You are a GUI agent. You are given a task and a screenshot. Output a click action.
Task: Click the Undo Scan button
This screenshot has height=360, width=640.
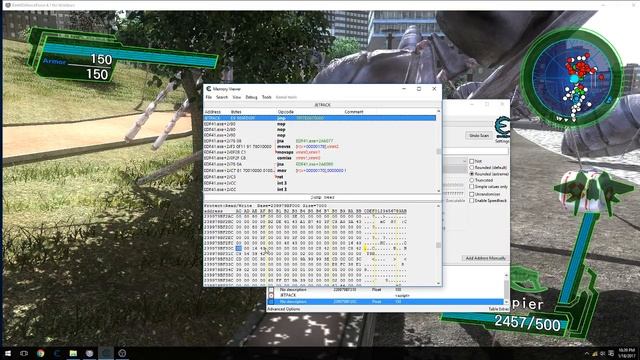click(479, 135)
